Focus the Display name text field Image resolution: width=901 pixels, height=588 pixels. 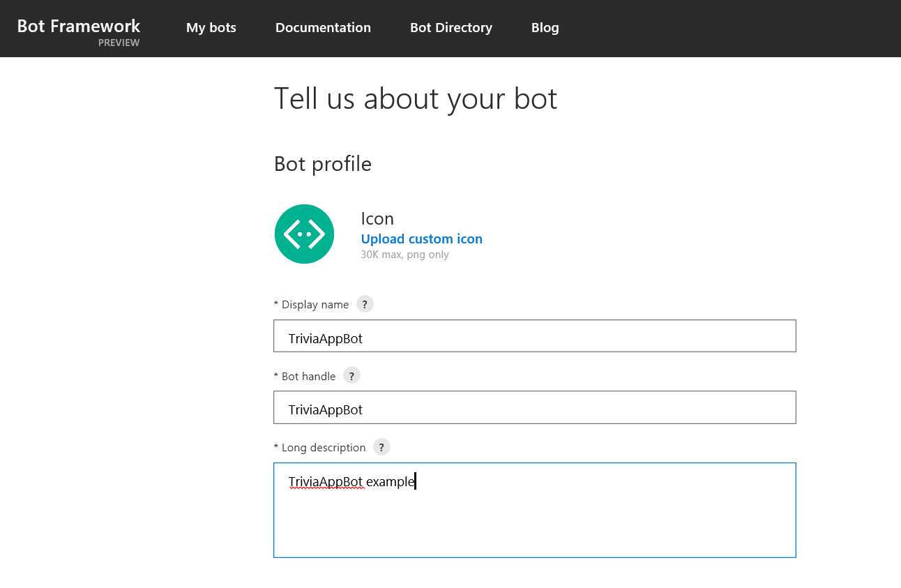(534, 336)
